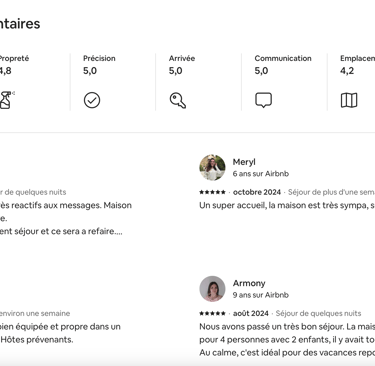Select the Arrivée 5,0 rating
The image size is (375, 366).
tap(176, 71)
